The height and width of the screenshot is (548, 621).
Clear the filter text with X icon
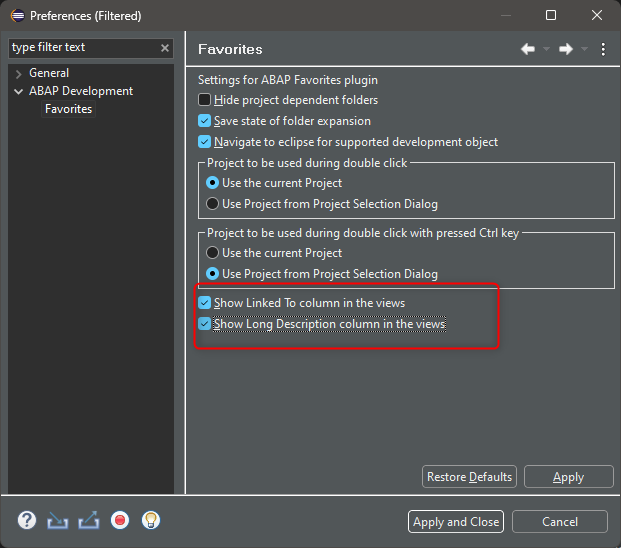pos(165,48)
